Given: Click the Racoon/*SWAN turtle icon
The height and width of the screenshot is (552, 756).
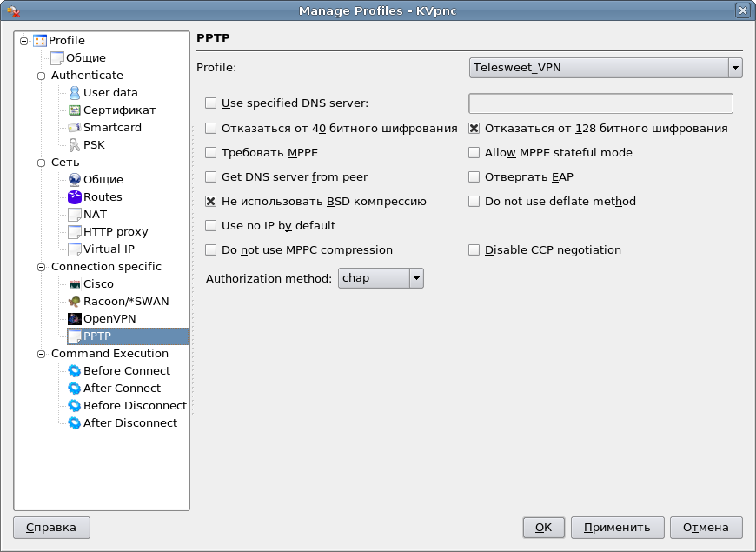Looking at the screenshot, I should [75, 302].
